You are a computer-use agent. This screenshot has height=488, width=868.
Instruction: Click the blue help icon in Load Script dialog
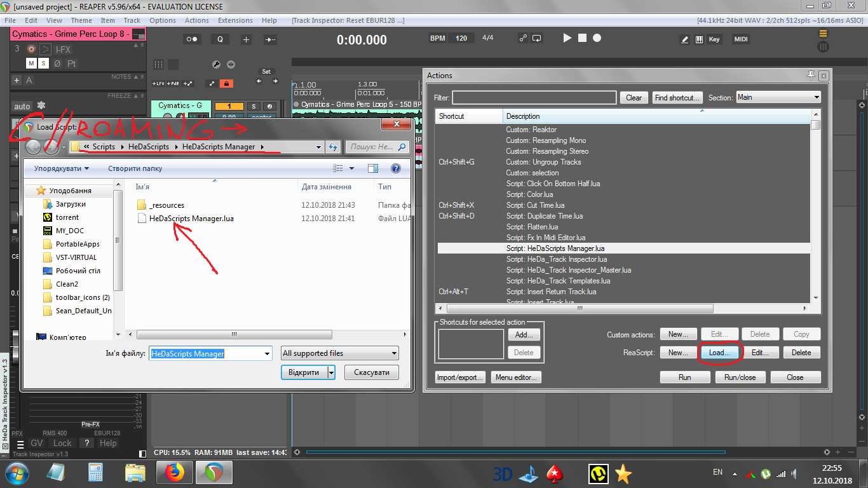[395, 168]
